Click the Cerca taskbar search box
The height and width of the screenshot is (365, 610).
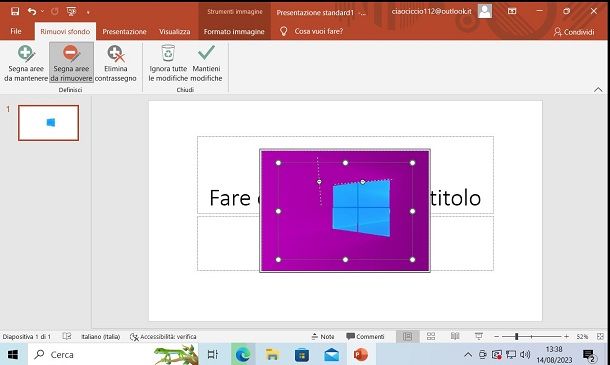(x=113, y=354)
